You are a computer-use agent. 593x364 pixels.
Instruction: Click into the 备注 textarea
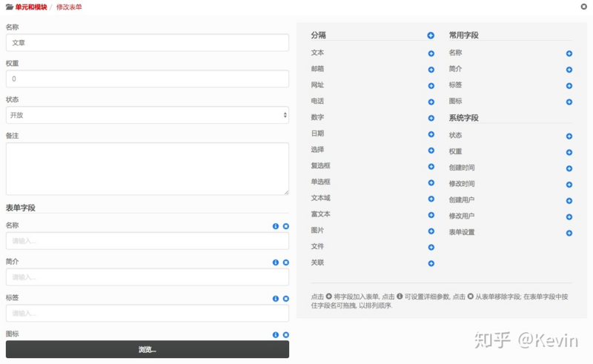[148, 169]
